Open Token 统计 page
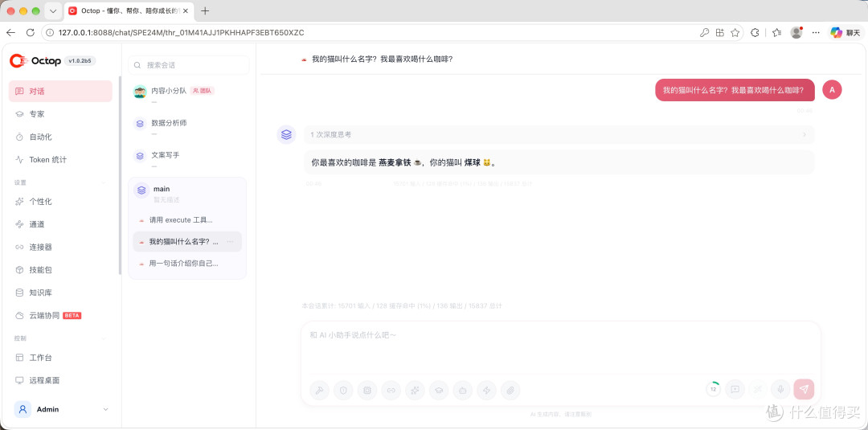This screenshot has width=868, height=430. (x=60, y=159)
